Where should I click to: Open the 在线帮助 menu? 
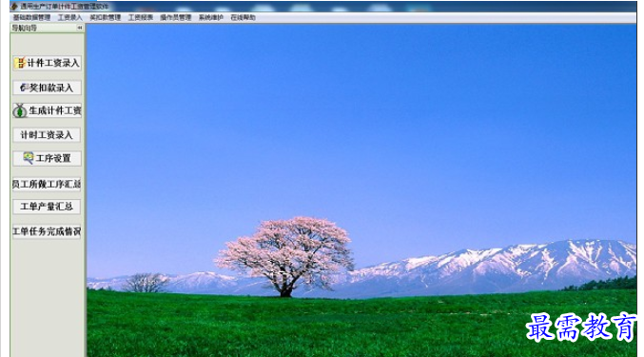point(244,17)
